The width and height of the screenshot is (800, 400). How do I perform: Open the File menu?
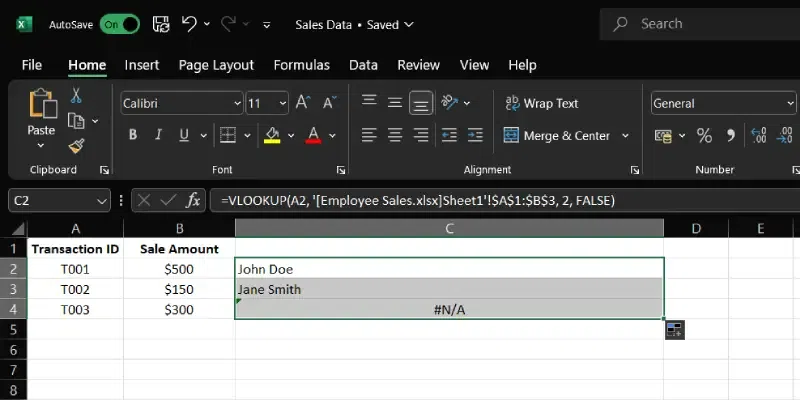(x=32, y=65)
